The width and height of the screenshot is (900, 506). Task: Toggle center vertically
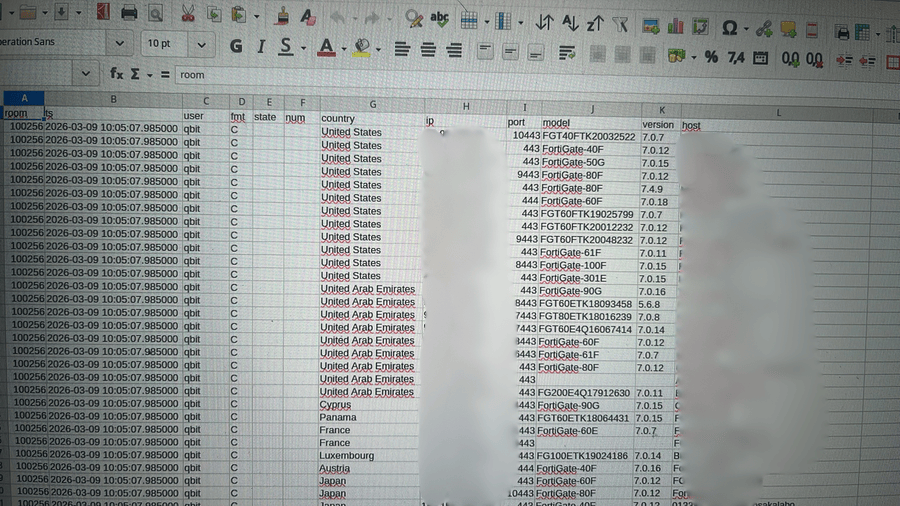tap(510, 52)
